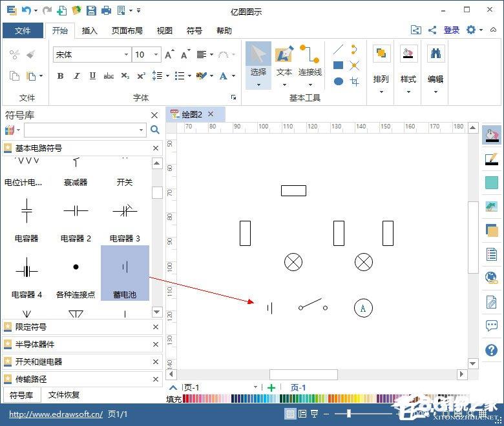This screenshot has height=426, width=504.
Task: Click the Share icon near login
Action: click(x=432, y=30)
